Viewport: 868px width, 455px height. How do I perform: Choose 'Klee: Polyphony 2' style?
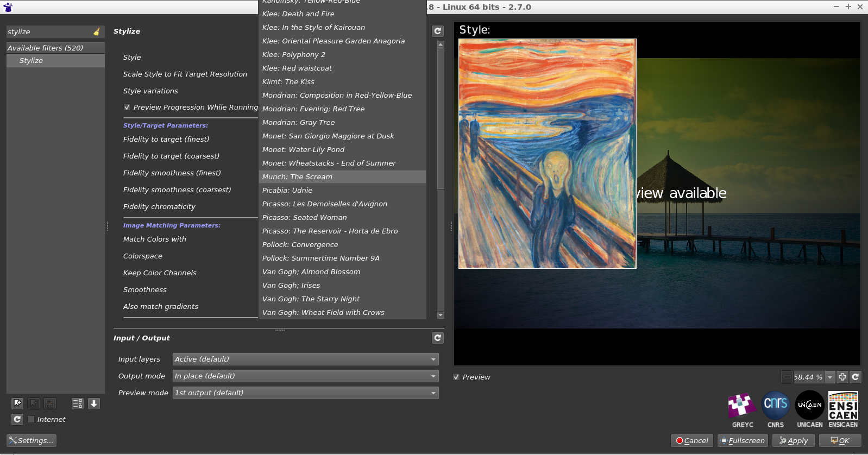point(342,55)
